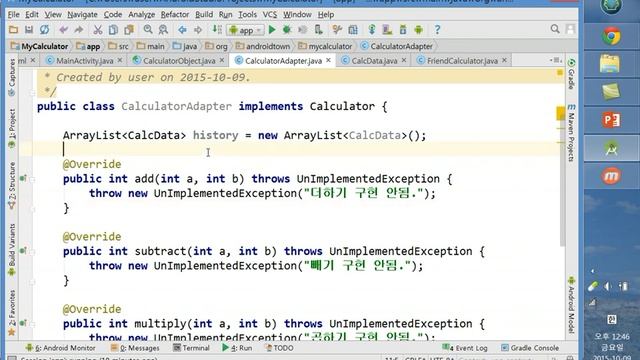
Task: Select the androidtown breadcrumb folder
Action: coord(263,47)
